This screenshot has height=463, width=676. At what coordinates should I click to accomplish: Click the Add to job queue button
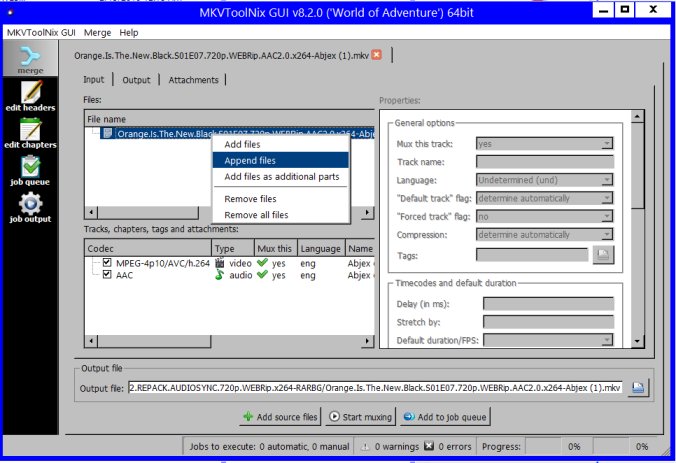(444, 417)
